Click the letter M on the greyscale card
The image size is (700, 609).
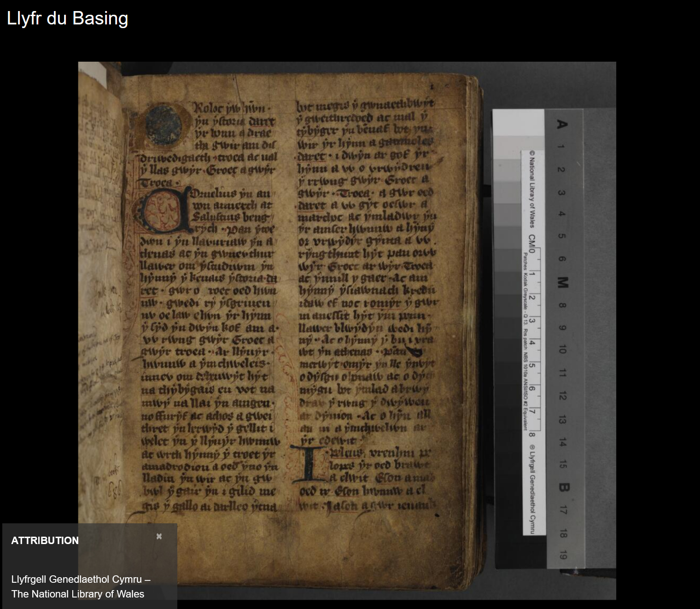(x=562, y=282)
